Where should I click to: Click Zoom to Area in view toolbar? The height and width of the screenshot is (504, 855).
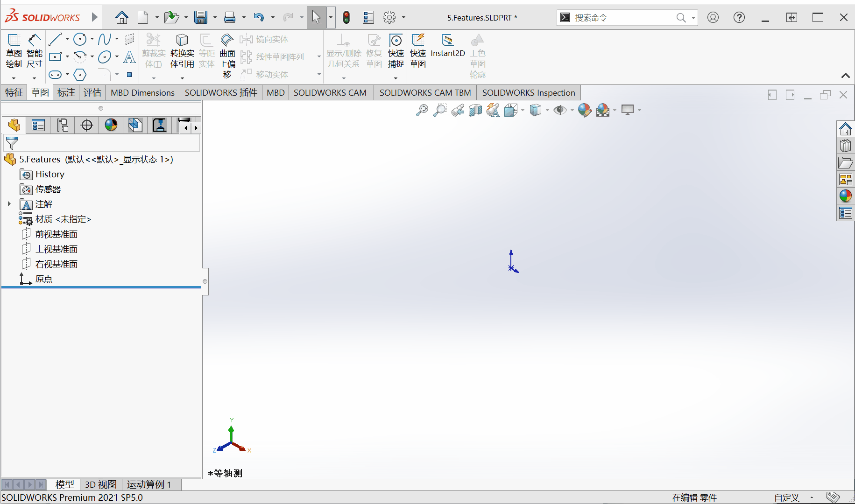440,110
